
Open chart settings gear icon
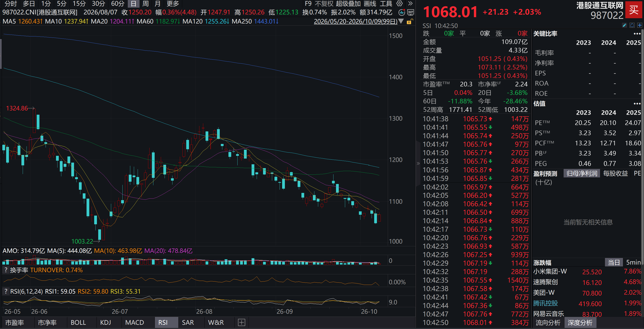(399, 3)
